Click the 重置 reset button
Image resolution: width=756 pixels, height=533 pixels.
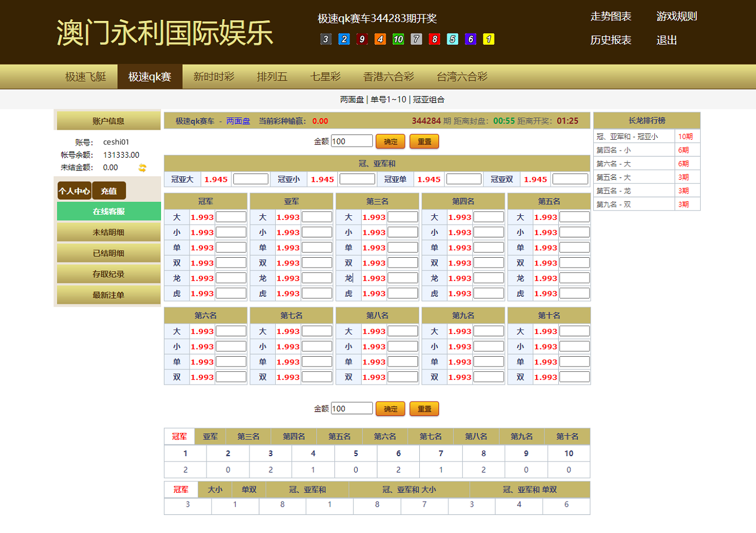point(425,141)
